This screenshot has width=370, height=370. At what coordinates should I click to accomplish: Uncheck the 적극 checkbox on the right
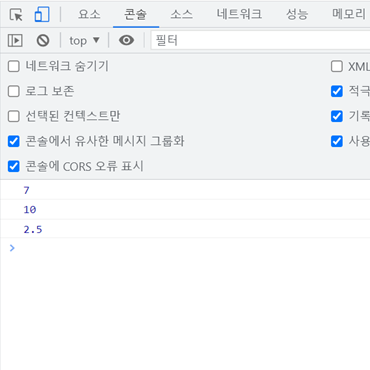(337, 91)
